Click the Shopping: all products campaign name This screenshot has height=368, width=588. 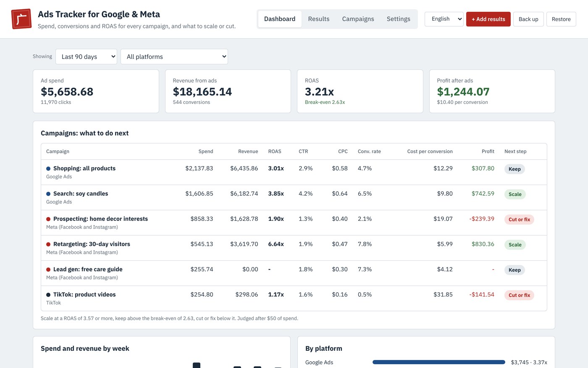point(84,168)
